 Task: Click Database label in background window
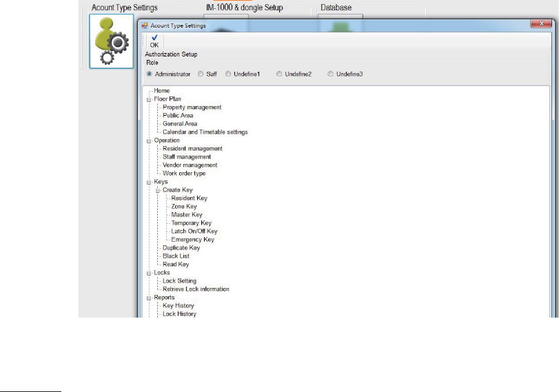coord(336,8)
